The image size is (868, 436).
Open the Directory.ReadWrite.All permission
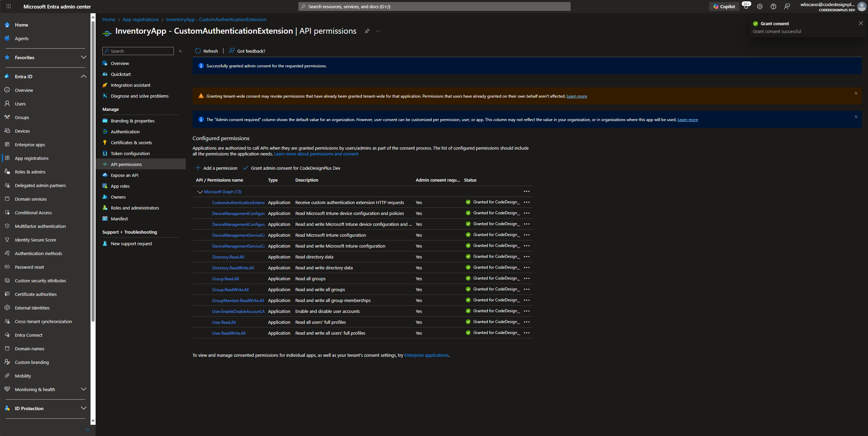pyautogui.click(x=233, y=268)
